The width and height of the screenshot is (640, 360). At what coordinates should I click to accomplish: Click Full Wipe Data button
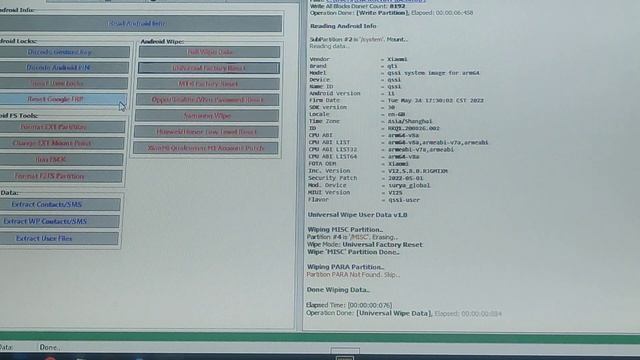click(209, 52)
